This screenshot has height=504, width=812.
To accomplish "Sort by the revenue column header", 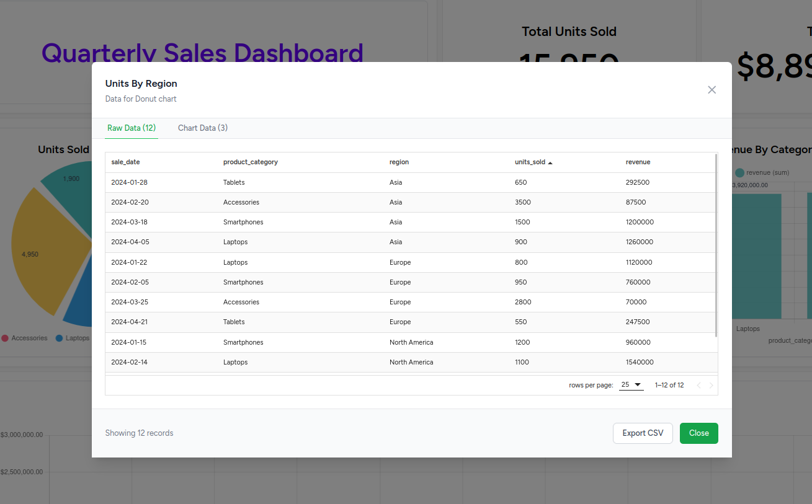I will [x=638, y=162].
